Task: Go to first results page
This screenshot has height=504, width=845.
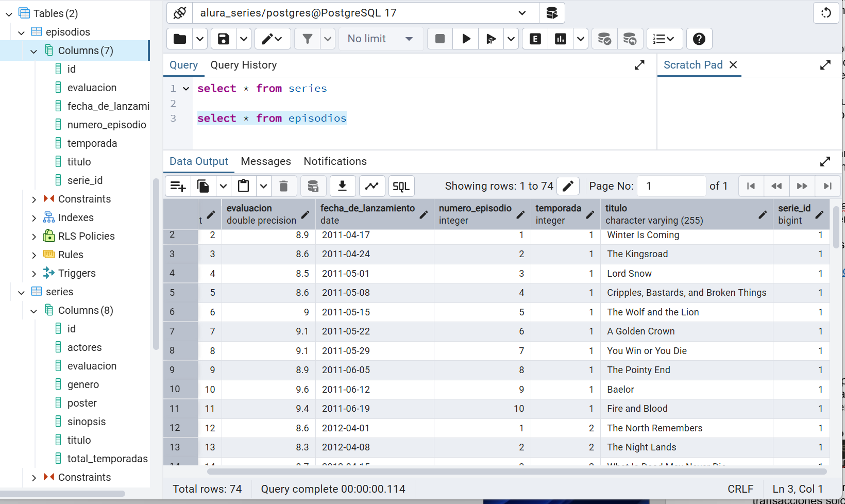Action: 751,186
